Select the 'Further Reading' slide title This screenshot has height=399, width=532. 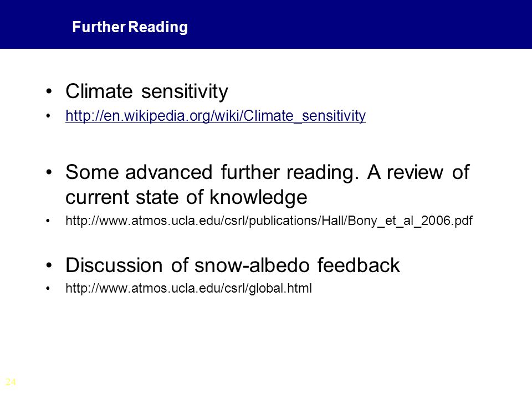pyautogui.click(x=130, y=27)
